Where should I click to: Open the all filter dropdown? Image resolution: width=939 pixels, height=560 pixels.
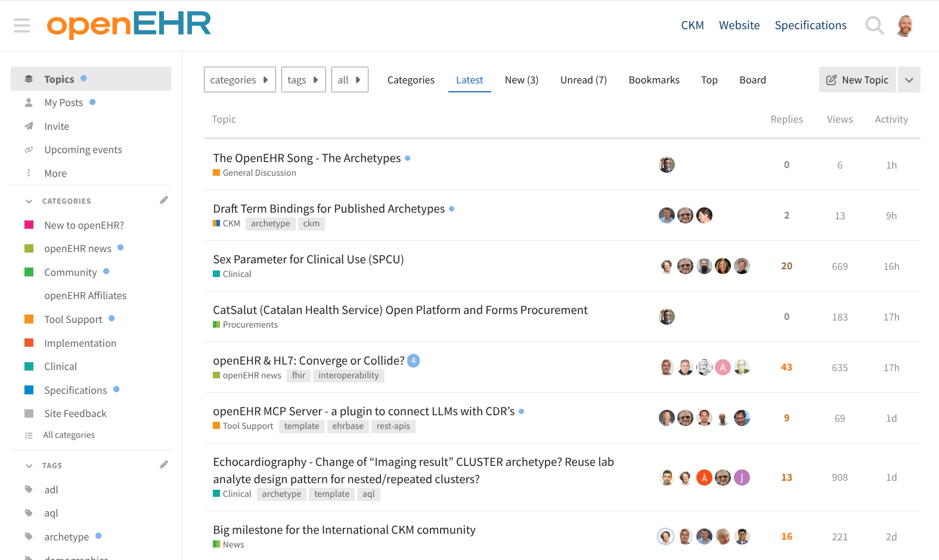tap(349, 80)
